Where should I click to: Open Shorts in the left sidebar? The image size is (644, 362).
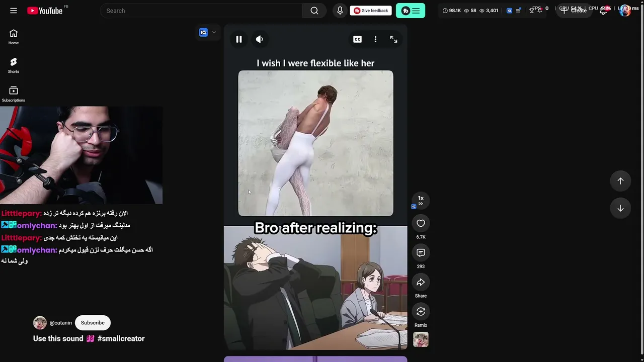(x=14, y=66)
